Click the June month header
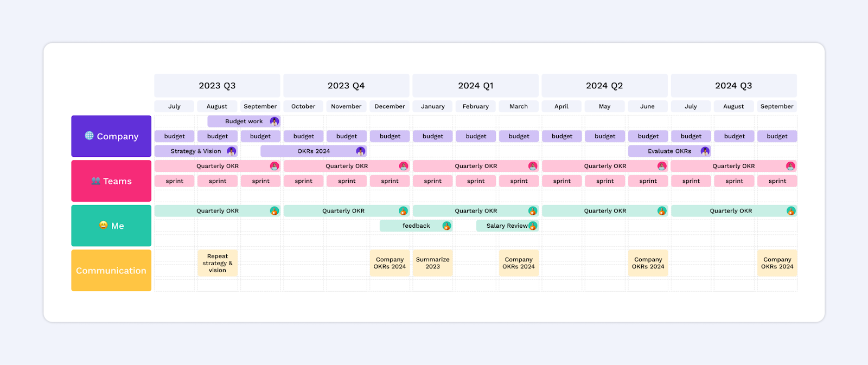Screen dimensions: 868x365 647,106
